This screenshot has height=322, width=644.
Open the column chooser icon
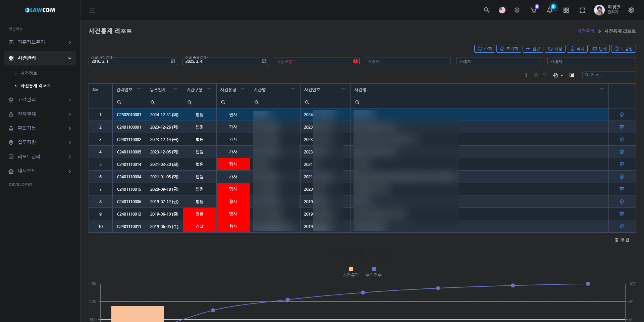click(x=572, y=75)
